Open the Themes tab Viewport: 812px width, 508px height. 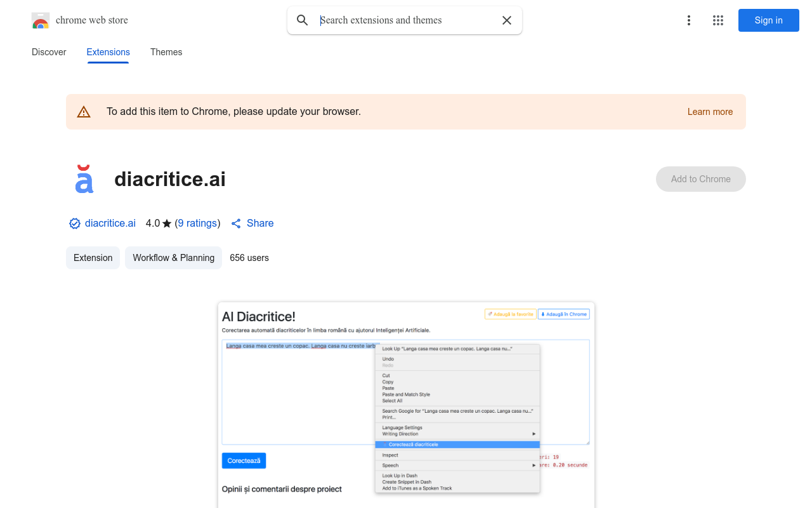(x=166, y=52)
